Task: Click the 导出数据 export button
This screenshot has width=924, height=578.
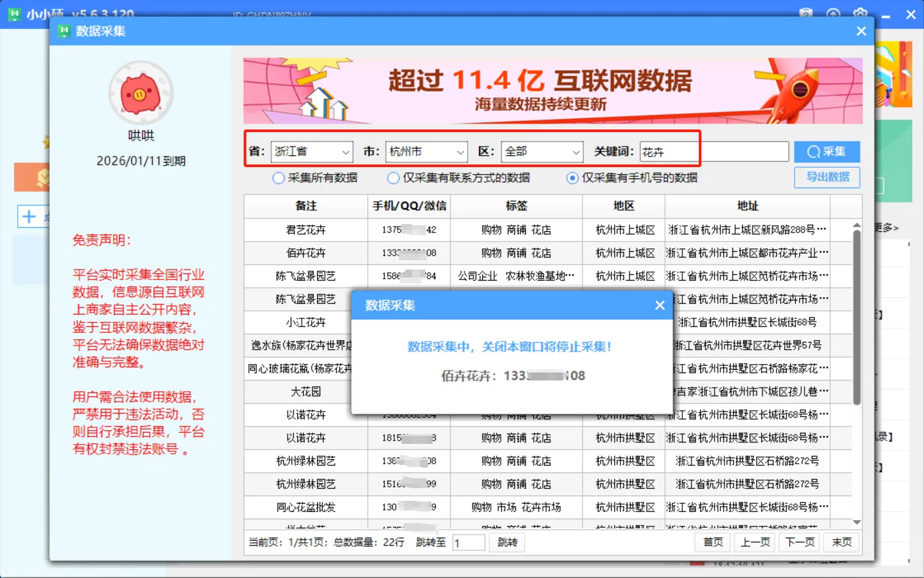Action: [x=827, y=177]
